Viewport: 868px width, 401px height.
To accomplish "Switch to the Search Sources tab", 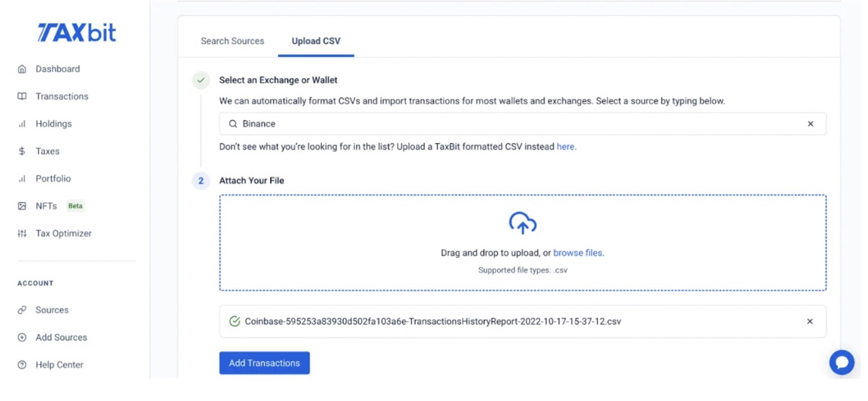I will click(232, 41).
